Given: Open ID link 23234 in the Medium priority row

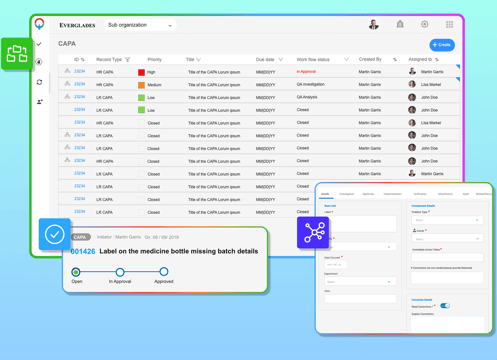Looking at the screenshot, I should 79,84.
